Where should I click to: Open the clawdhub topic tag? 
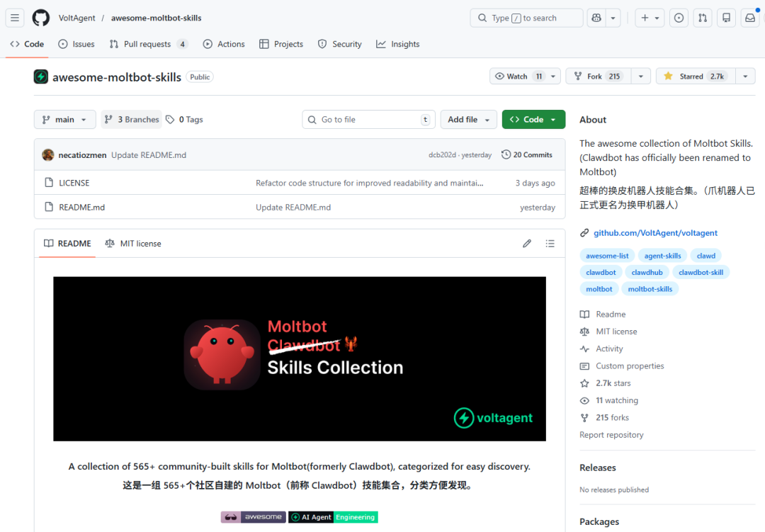(647, 272)
